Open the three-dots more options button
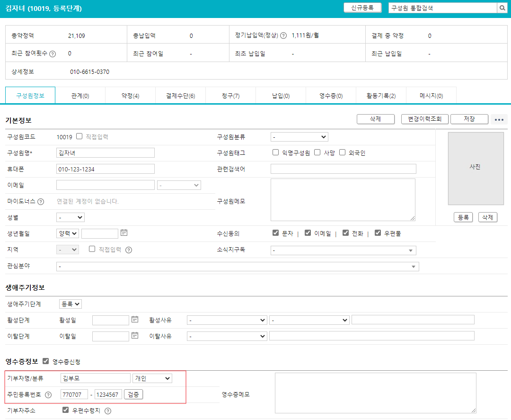 point(499,120)
